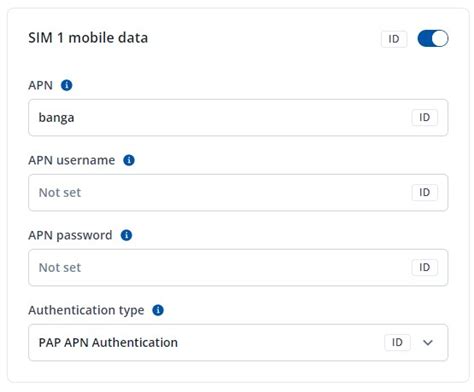This screenshot has height=392, width=474.
Task: Open the PAP APN Authentication dropdown
Action: coord(238,343)
